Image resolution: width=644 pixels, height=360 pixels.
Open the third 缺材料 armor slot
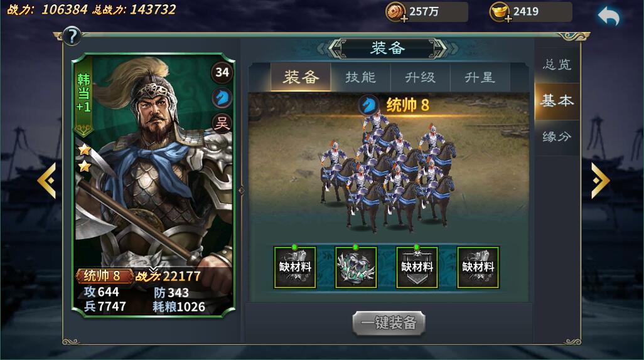click(x=417, y=267)
